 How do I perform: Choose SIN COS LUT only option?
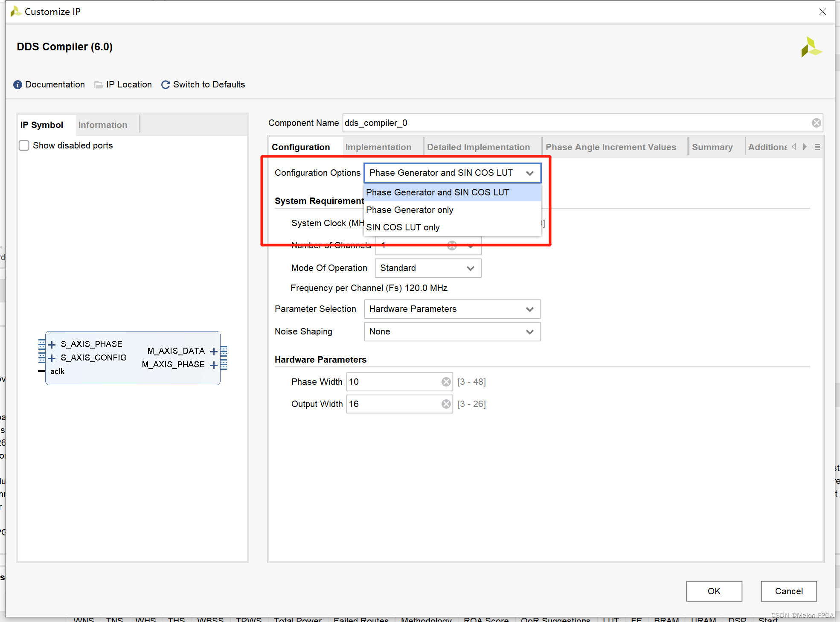pos(452,227)
